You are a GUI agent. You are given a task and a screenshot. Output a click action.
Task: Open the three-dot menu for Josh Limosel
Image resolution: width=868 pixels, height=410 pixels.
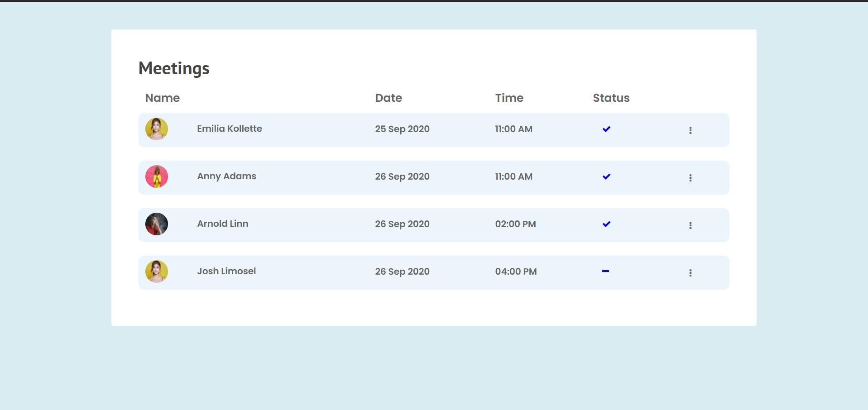pyautogui.click(x=690, y=273)
